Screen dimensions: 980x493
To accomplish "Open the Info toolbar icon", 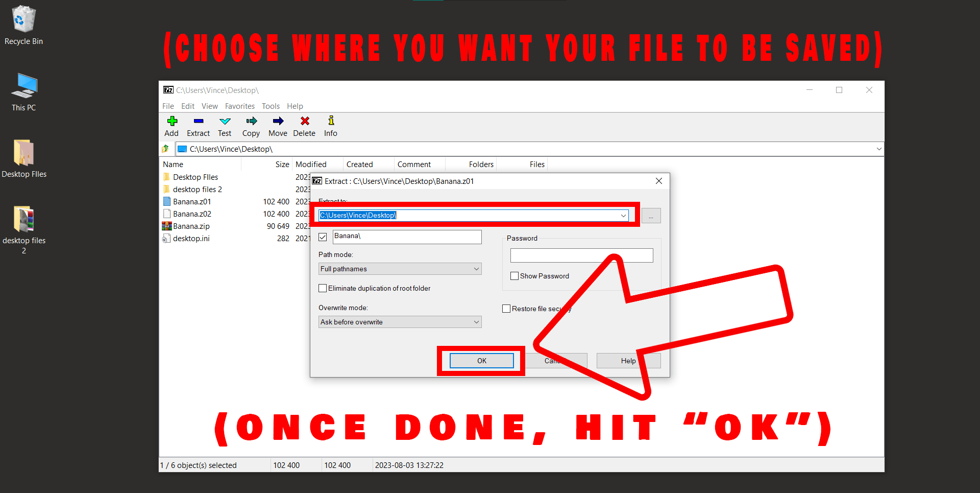I will (330, 126).
